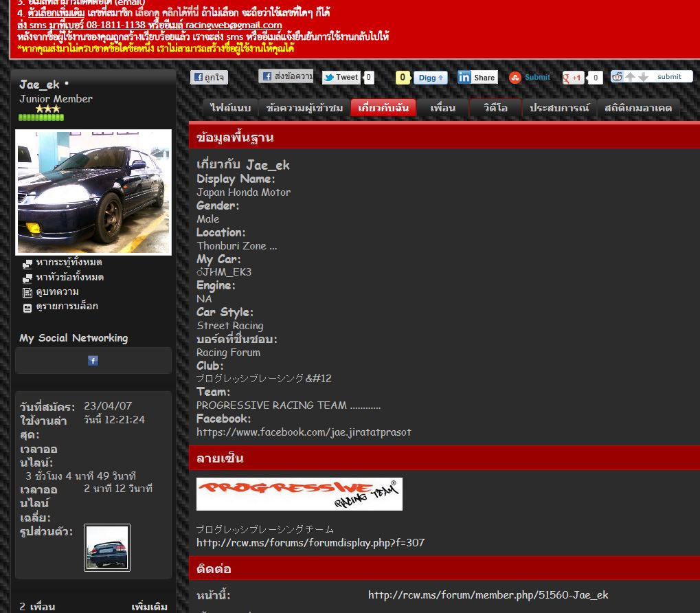The image size is (700, 613).
Task: Click the ดูบทความ link in sidebar
Action: click(57, 292)
